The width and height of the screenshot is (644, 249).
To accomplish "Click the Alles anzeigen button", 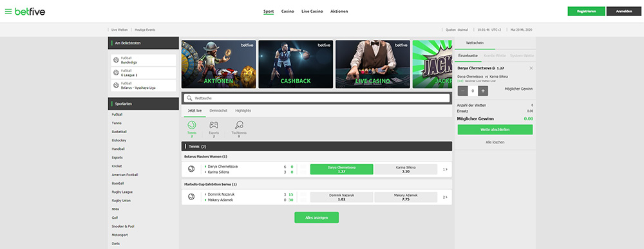I will coord(317,217).
